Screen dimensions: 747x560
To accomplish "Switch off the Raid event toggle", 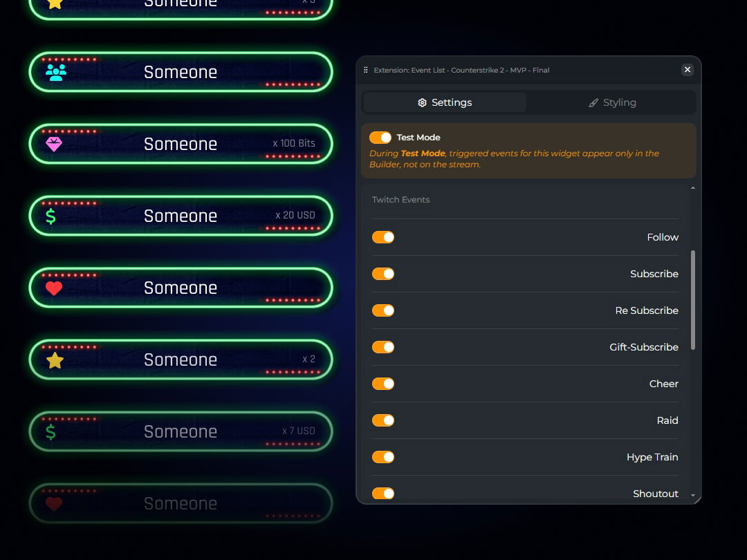I will click(x=383, y=420).
